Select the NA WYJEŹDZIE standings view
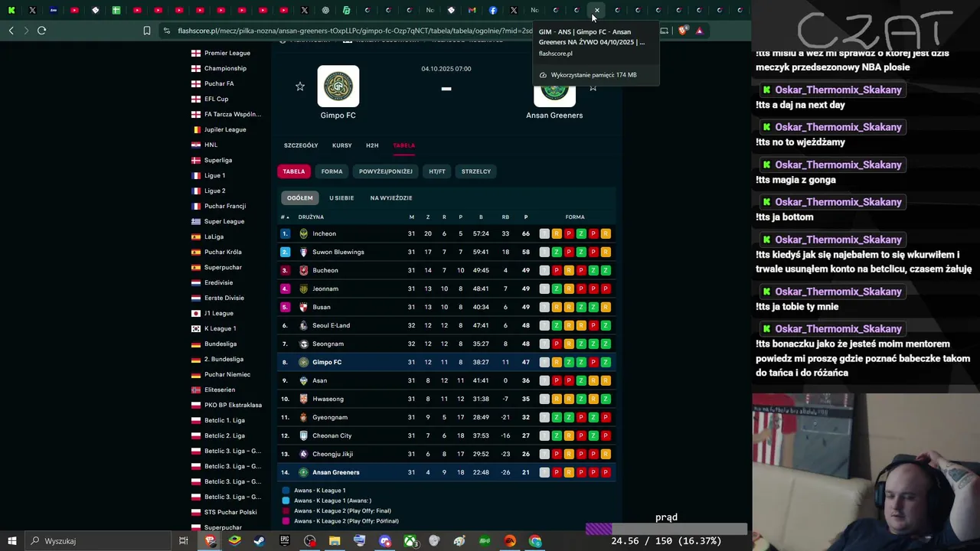Image resolution: width=980 pixels, height=551 pixels. [x=391, y=198]
